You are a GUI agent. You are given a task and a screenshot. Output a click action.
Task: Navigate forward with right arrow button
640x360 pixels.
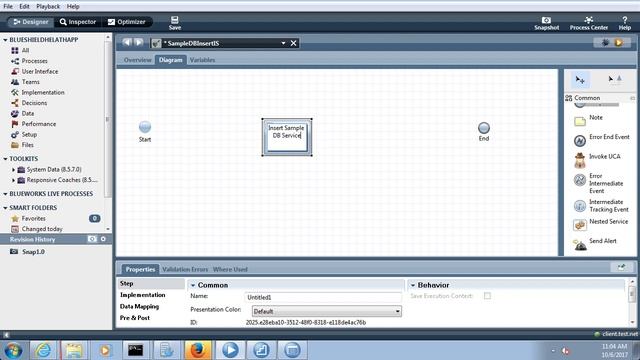(x=139, y=42)
